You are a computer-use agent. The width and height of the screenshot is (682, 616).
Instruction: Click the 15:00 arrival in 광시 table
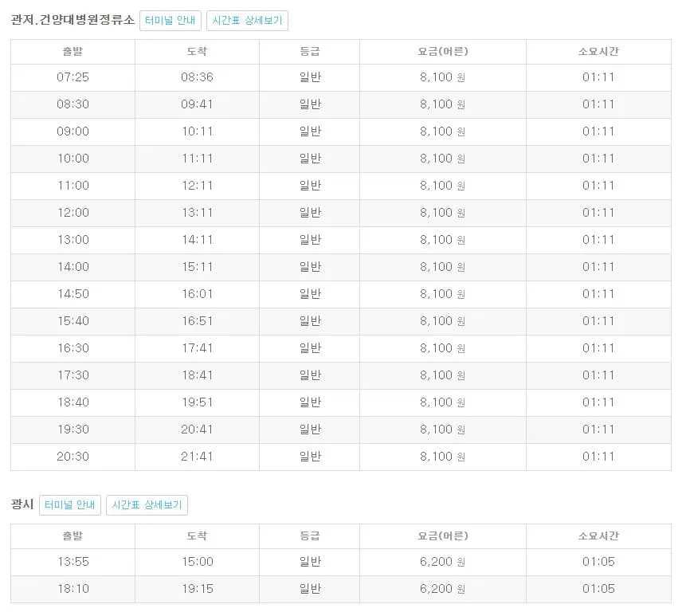(x=197, y=562)
